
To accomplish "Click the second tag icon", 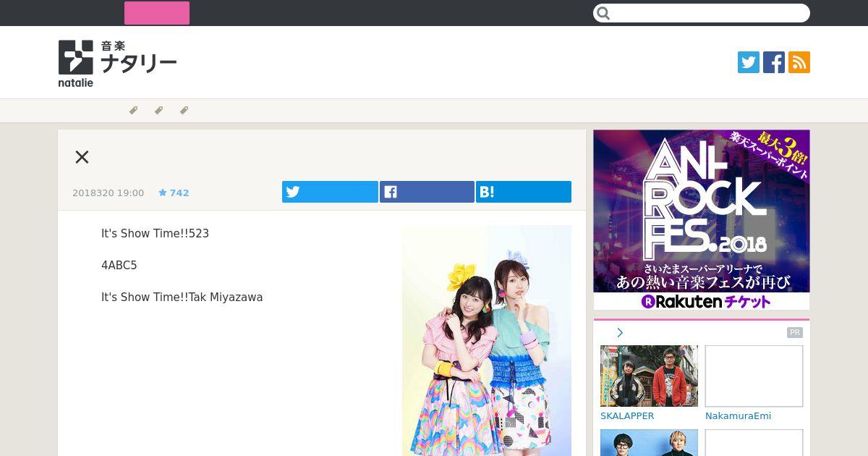I will click(158, 111).
